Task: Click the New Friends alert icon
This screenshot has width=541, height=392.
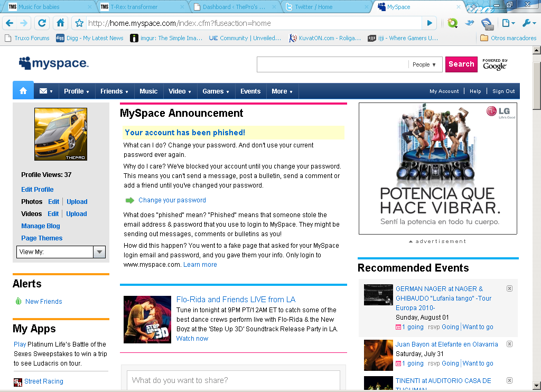Action: (x=18, y=301)
